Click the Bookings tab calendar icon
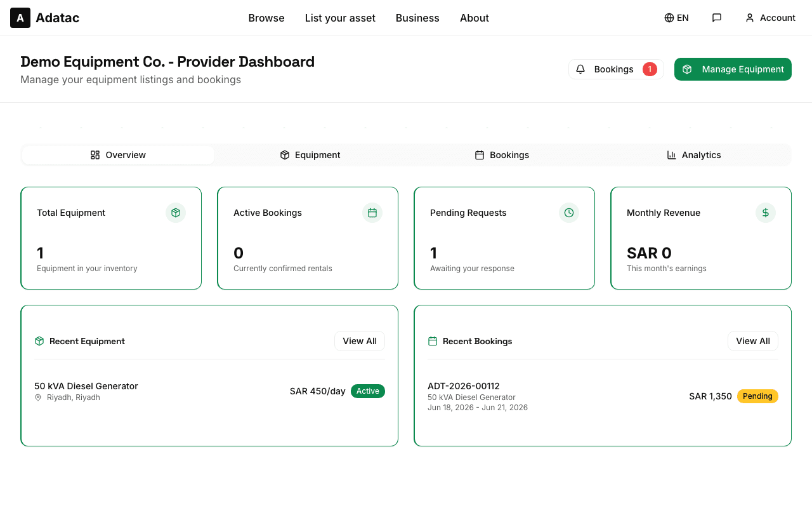 click(480, 155)
